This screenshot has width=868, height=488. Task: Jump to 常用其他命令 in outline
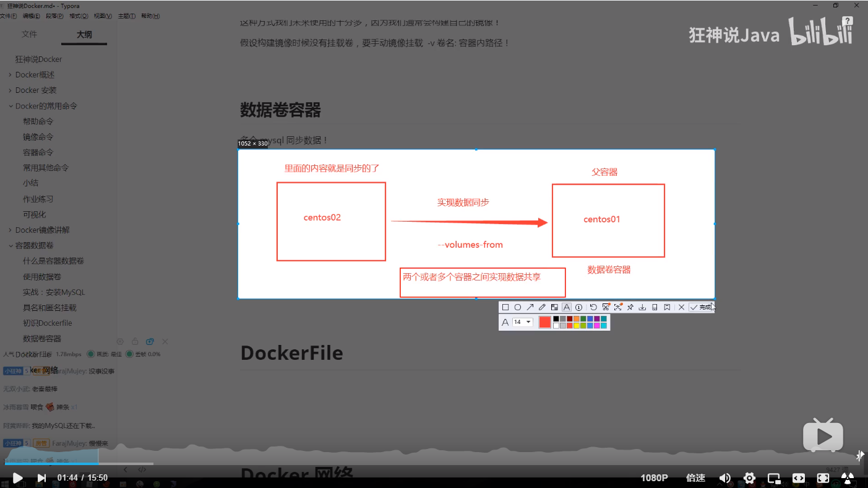(46, 168)
